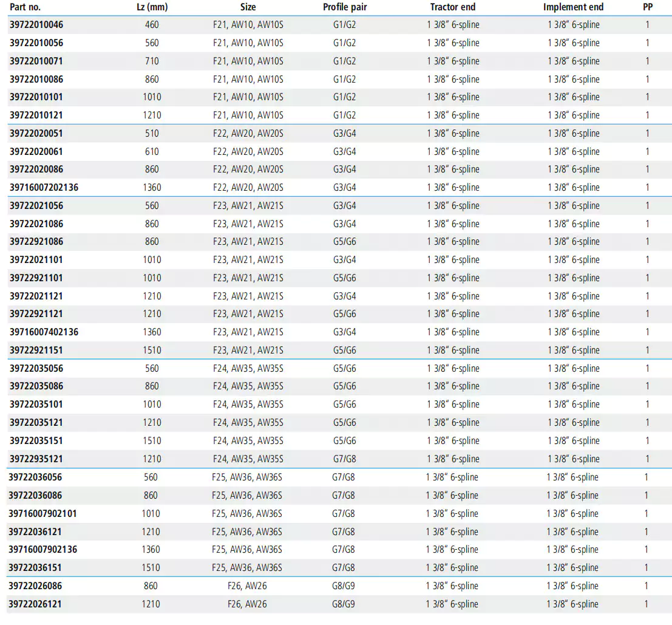Image resolution: width=672 pixels, height=625 pixels.
Task: Select Tractor end cell for part 39722020051
Action: tap(453, 134)
